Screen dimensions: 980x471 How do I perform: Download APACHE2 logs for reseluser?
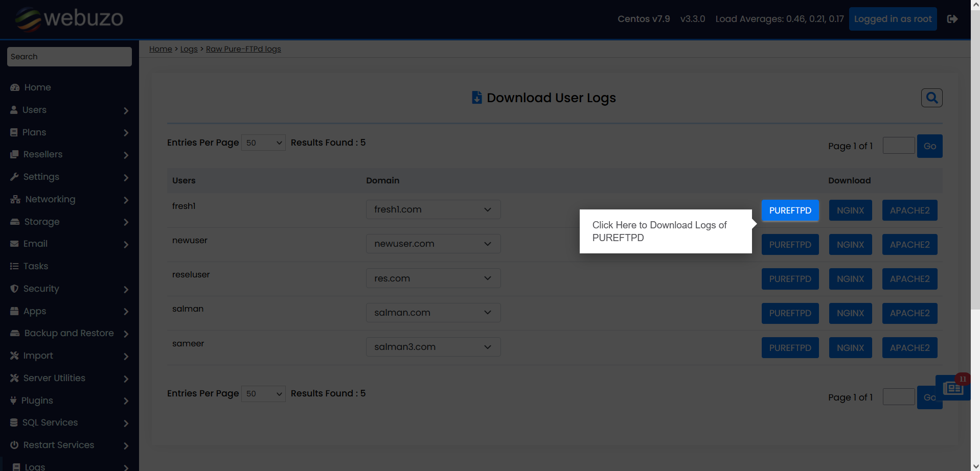(x=909, y=279)
